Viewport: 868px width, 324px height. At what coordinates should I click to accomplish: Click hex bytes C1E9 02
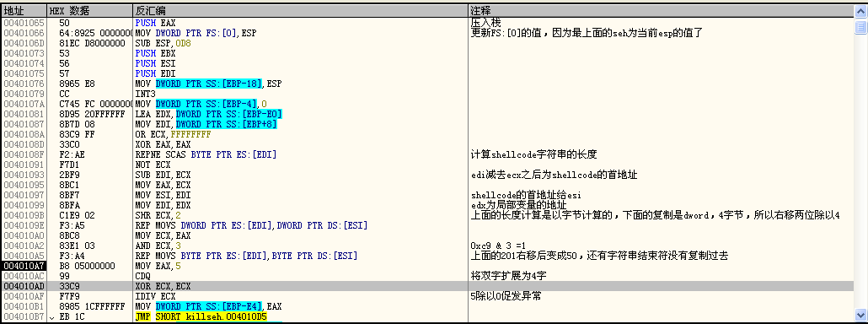tap(76, 215)
